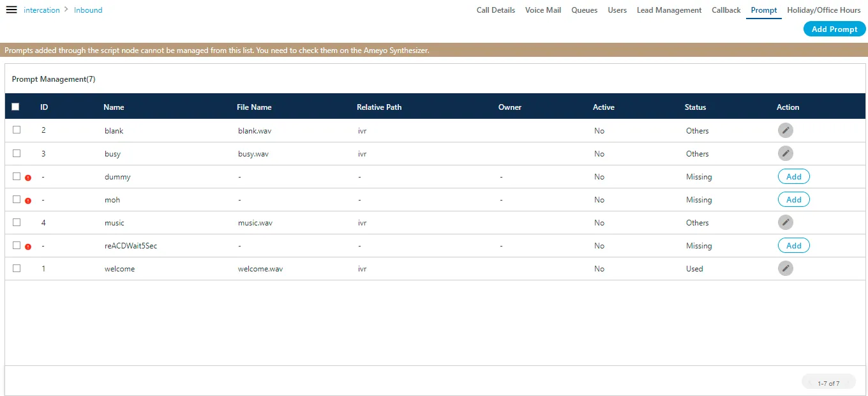Tick the reACDWait5Sec prompt checkbox
Screen dimensions: 868x396
pyautogui.click(x=17, y=245)
